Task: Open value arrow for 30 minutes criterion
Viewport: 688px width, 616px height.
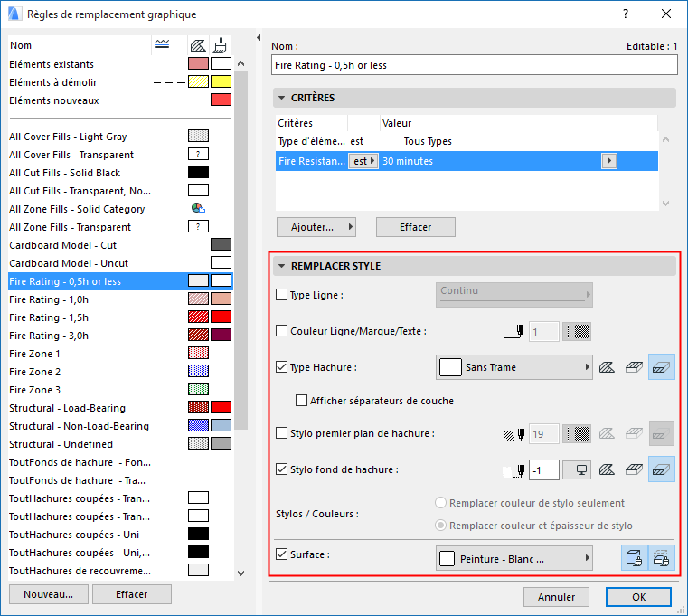Action: 608,161
